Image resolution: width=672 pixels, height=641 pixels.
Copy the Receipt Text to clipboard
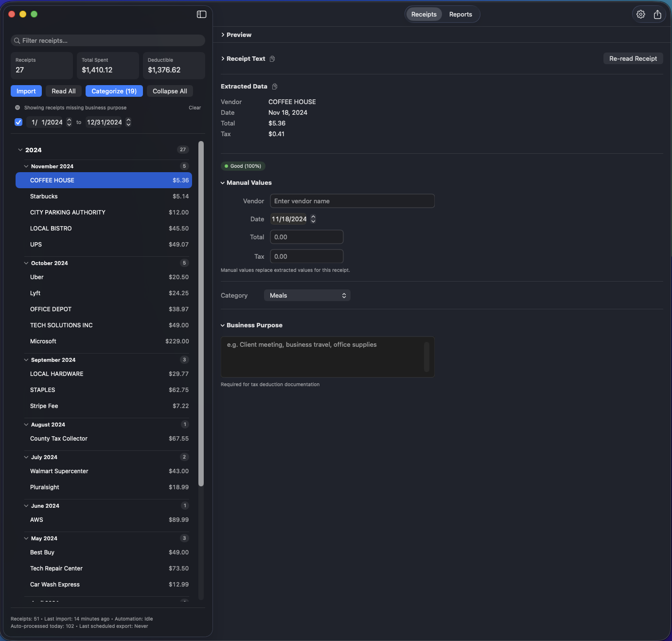pyautogui.click(x=272, y=58)
